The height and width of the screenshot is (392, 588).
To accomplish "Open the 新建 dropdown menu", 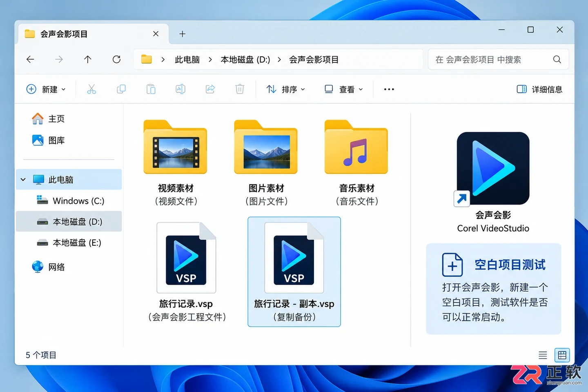I will coord(46,89).
